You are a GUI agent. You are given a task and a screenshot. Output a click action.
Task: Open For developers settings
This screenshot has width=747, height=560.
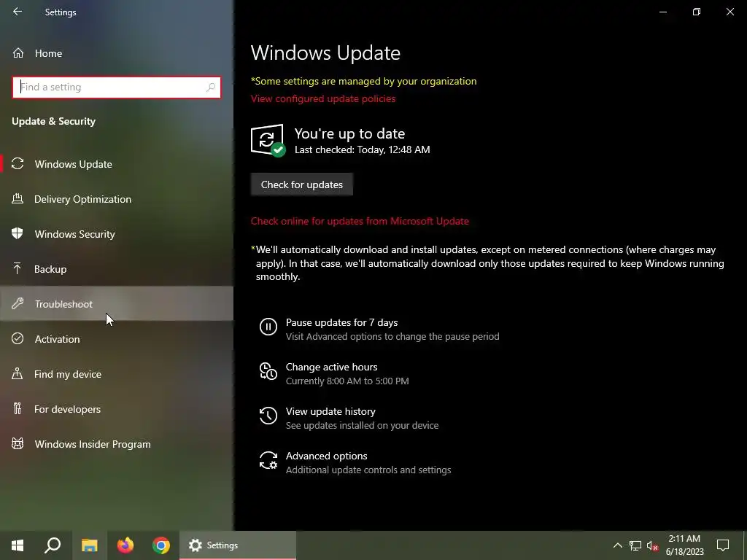[117, 408]
